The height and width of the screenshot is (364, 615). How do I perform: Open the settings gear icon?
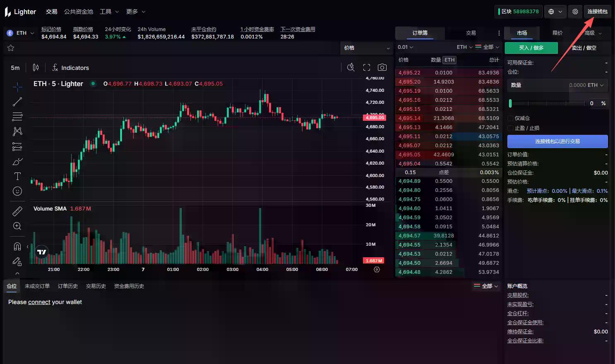[x=575, y=12]
